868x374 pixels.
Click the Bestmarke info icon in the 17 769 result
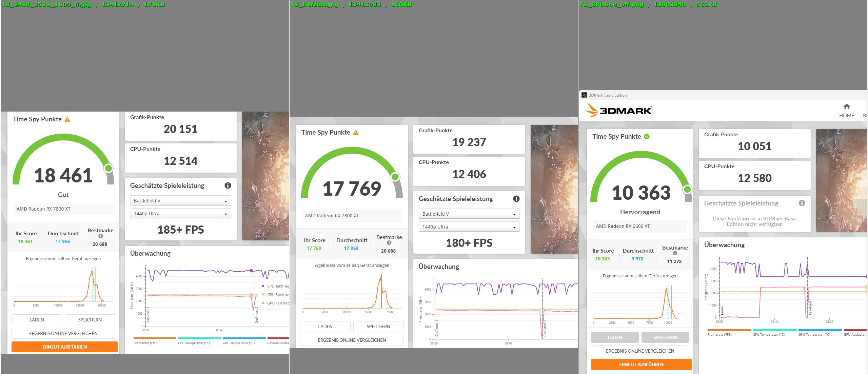pyautogui.click(x=389, y=243)
